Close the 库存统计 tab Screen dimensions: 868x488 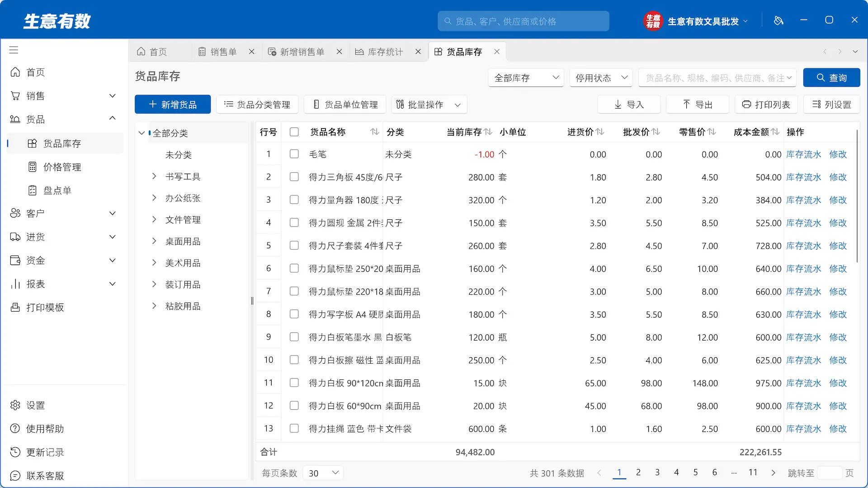(418, 52)
